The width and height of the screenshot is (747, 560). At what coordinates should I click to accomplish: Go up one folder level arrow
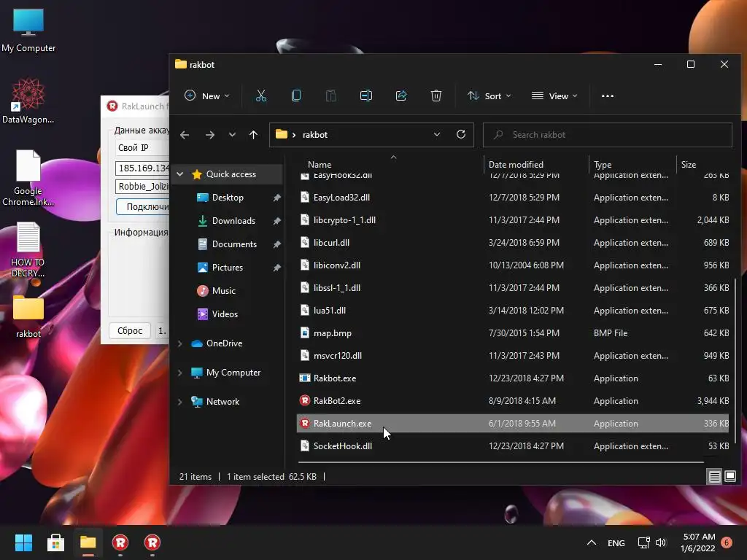point(253,135)
